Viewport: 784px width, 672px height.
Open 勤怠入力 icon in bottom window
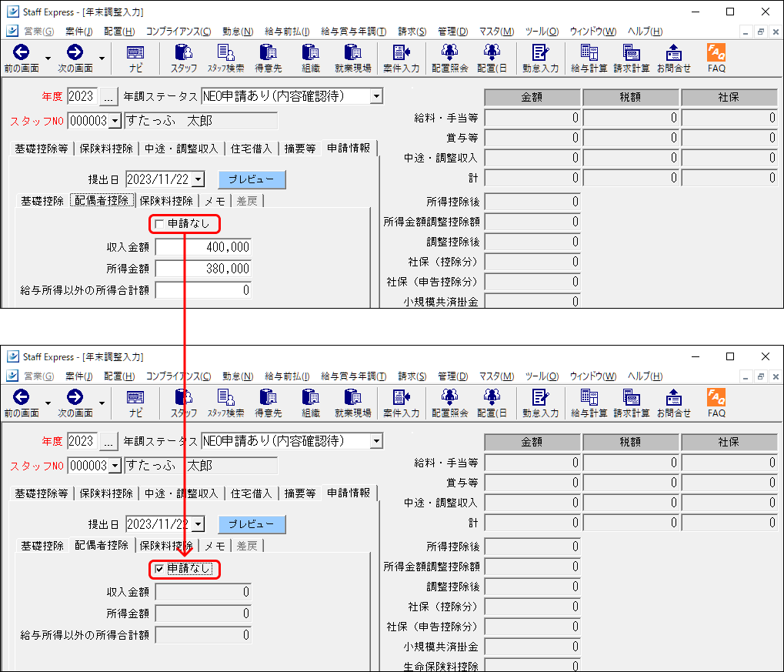540,403
